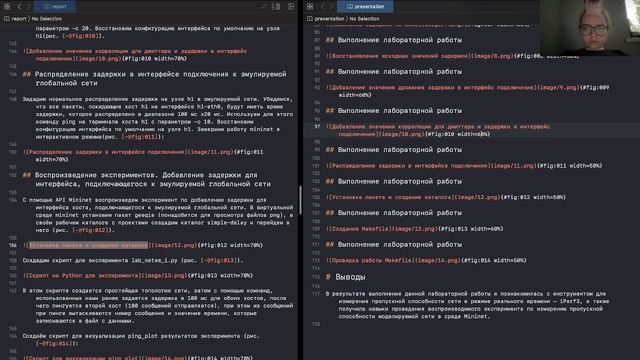Click caption 'Установка пакета и создание каталога' in presentation
Viewport: 640px width, 360px height.
click(x=391, y=197)
